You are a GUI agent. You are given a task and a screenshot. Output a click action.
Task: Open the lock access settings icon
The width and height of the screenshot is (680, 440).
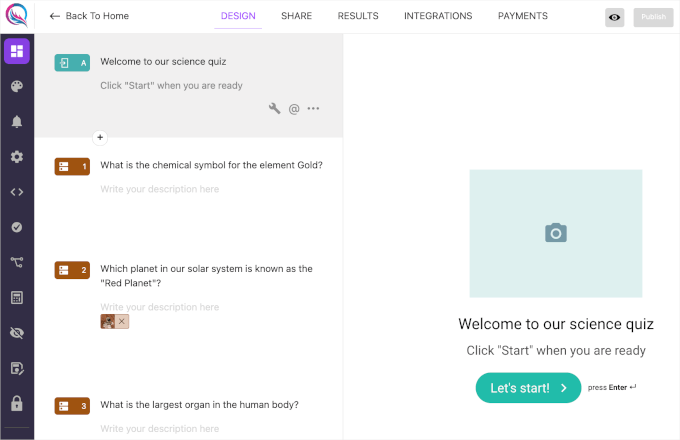tap(16, 403)
